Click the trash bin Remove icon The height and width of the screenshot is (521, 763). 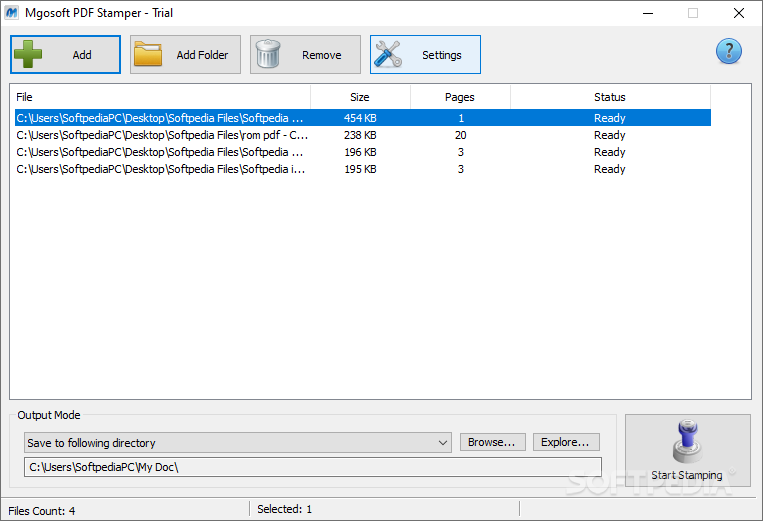point(268,54)
